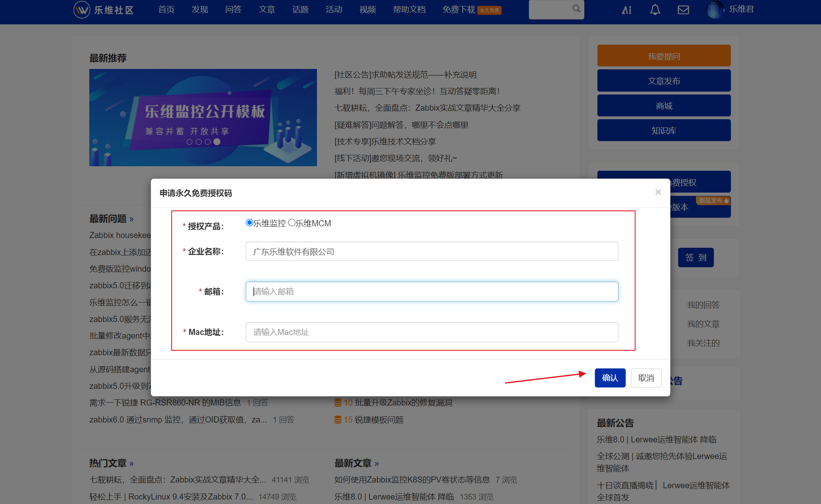
Task: Open the 最新文章 section link
Action: [x=357, y=463]
